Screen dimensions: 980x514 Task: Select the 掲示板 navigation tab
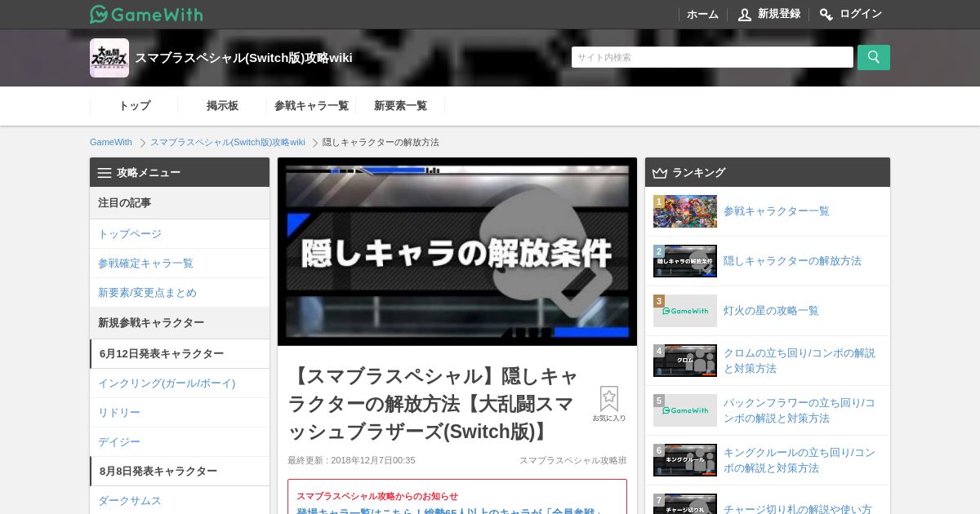tap(222, 106)
